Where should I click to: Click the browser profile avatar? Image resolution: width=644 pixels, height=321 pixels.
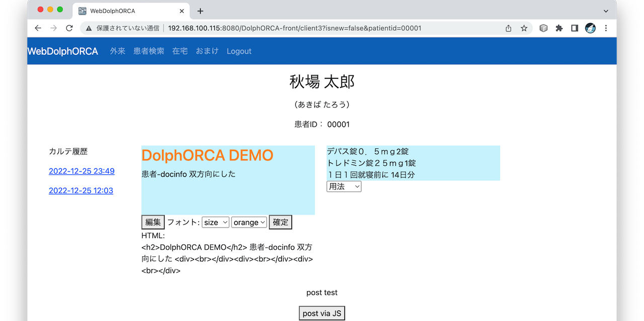[x=590, y=28]
